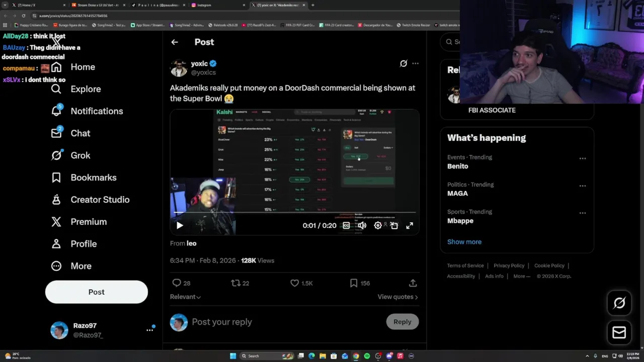Click the large Post compose button
Viewport: 644px width, 362px height.
click(x=97, y=292)
